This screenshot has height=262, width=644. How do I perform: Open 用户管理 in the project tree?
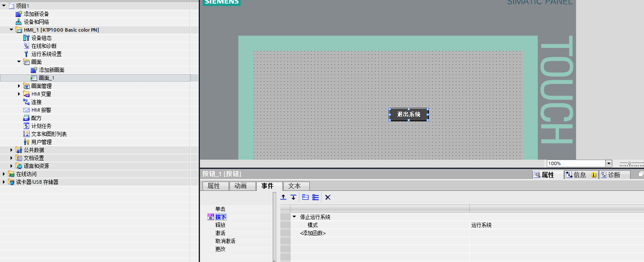coord(41,142)
